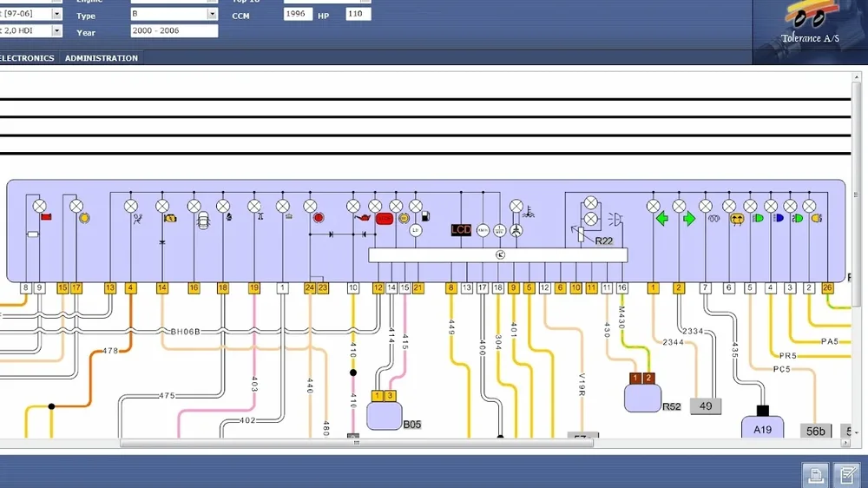Click the yellow rear fog lamp symbol
Viewport: 868px width, 488px height.
point(817,219)
